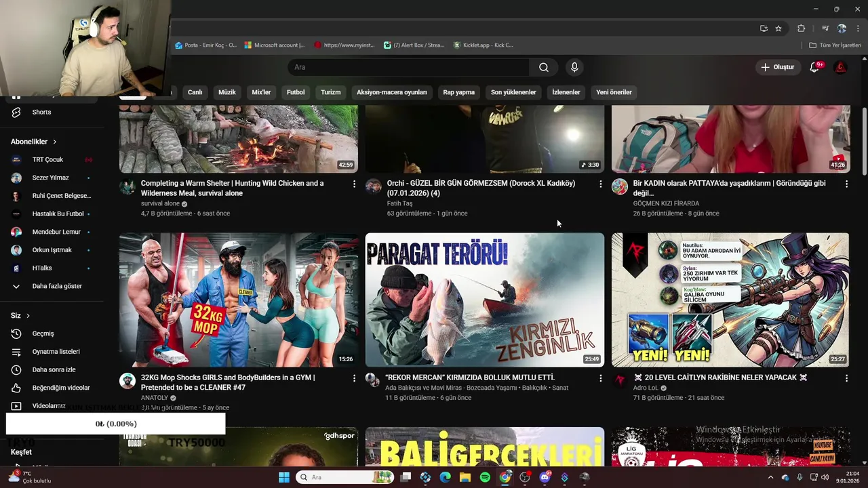Select the Mix'ler filter chip
Screen dimensions: 868x488
click(x=261, y=92)
